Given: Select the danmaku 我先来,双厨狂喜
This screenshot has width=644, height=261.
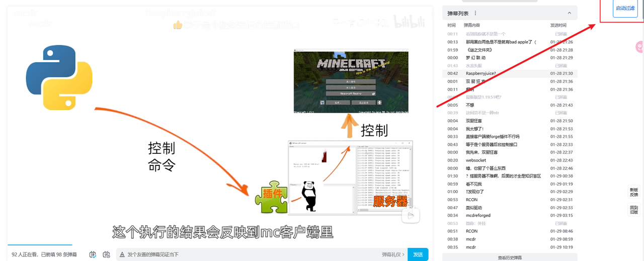Looking at the screenshot, I should [510, 152].
